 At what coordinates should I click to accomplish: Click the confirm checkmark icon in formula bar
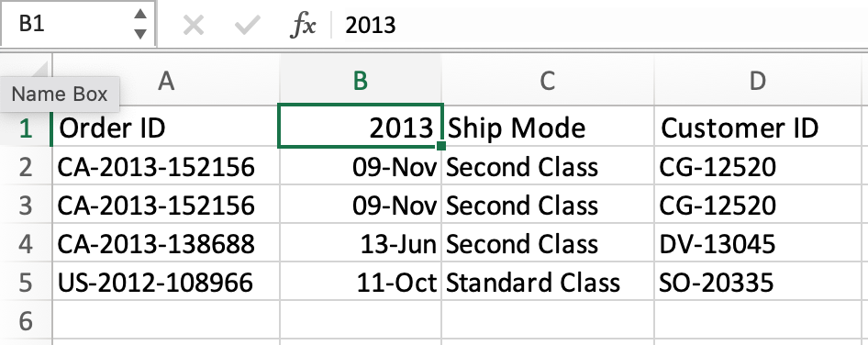coord(247,25)
